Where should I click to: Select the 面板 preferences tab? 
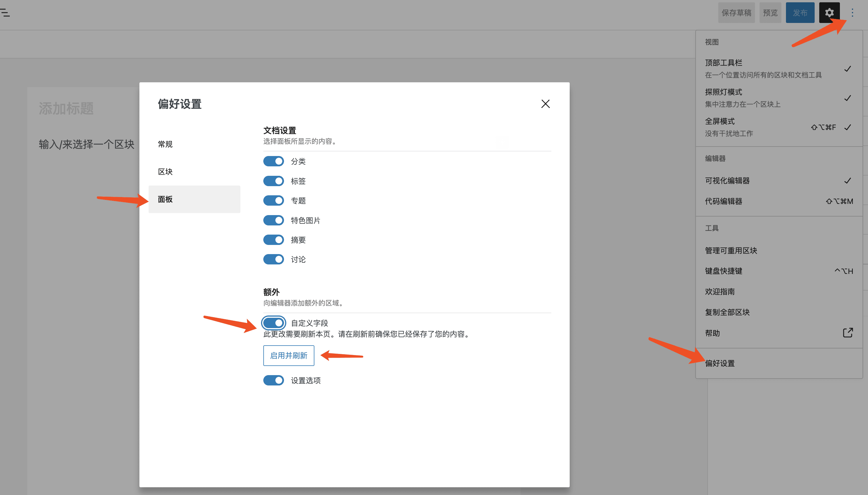pyautogui.click(x=194, y=199)
